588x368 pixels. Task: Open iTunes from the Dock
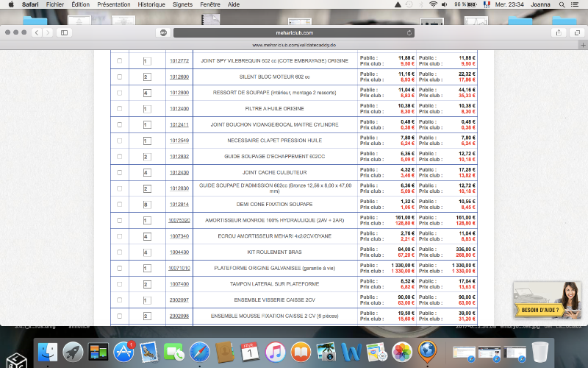(x=275, y=353)
